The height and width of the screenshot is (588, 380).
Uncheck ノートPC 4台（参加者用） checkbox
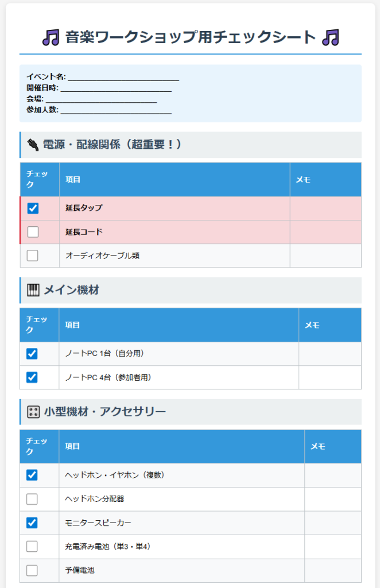(x=32, y=377)
